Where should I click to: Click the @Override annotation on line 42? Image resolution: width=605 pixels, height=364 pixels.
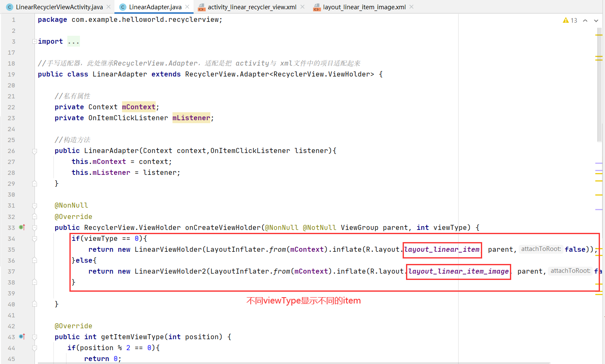click(74, 326)
